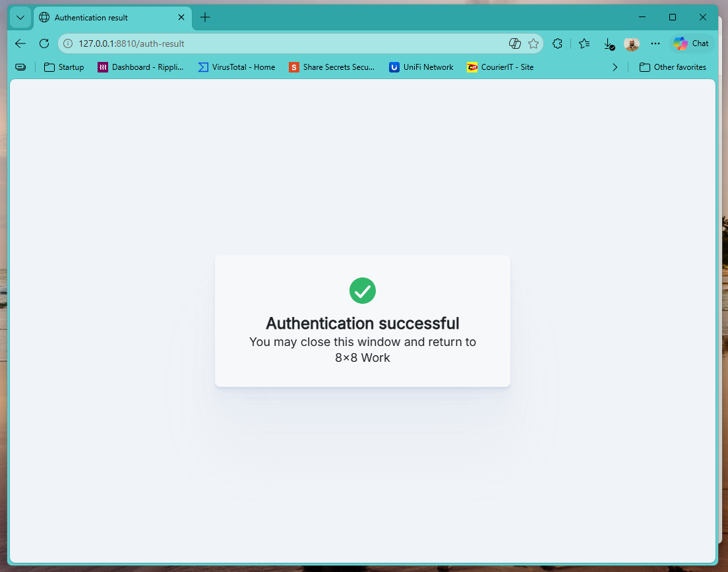Click the leftmost favorites bar icon
Viewport: 728px width, 572px height.
coord(20,67)
